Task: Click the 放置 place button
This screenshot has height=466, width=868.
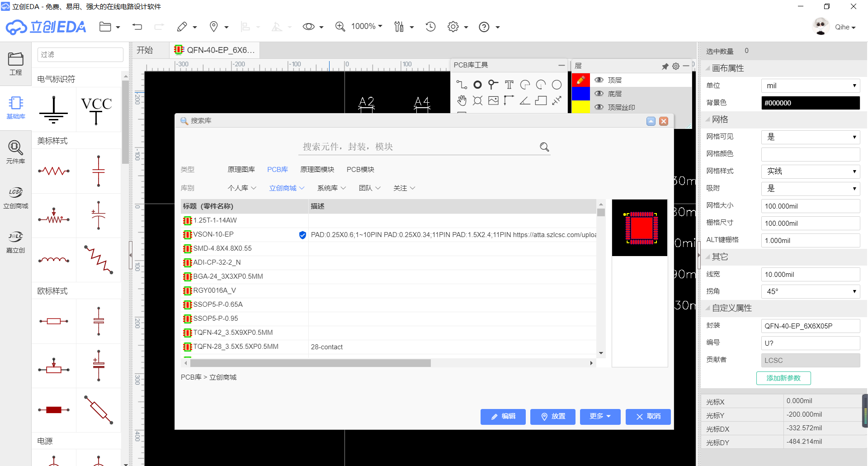Action: click(x=553, y=416)
